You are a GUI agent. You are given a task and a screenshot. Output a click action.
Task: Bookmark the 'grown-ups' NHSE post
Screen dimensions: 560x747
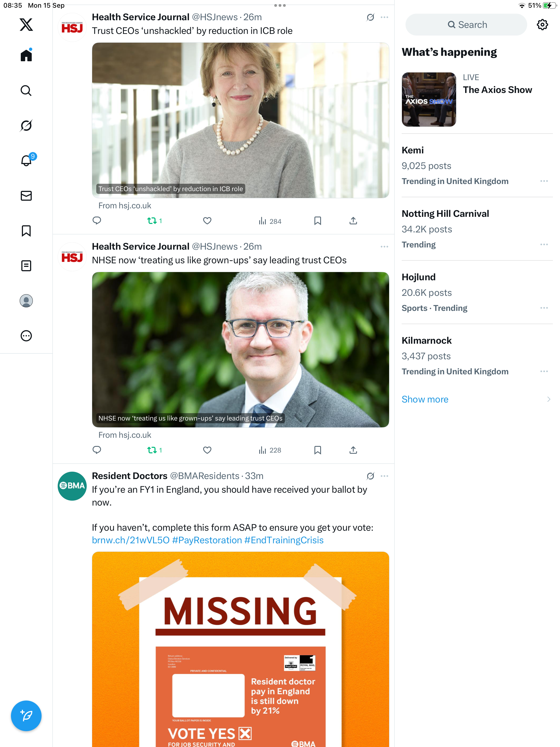click(317, 450)
